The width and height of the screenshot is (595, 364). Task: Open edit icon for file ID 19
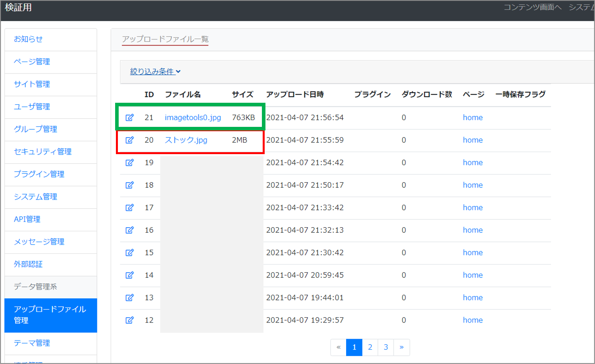(129, 162)
